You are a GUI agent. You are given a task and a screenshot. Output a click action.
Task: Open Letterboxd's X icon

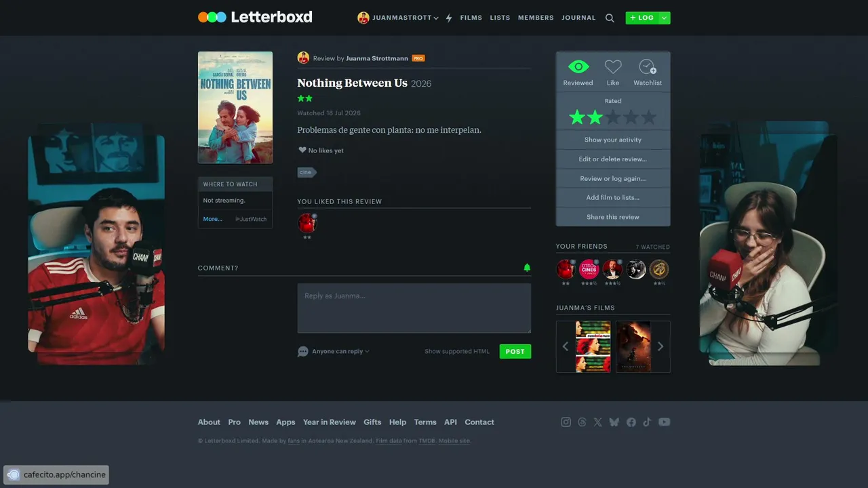click(597, 422)
